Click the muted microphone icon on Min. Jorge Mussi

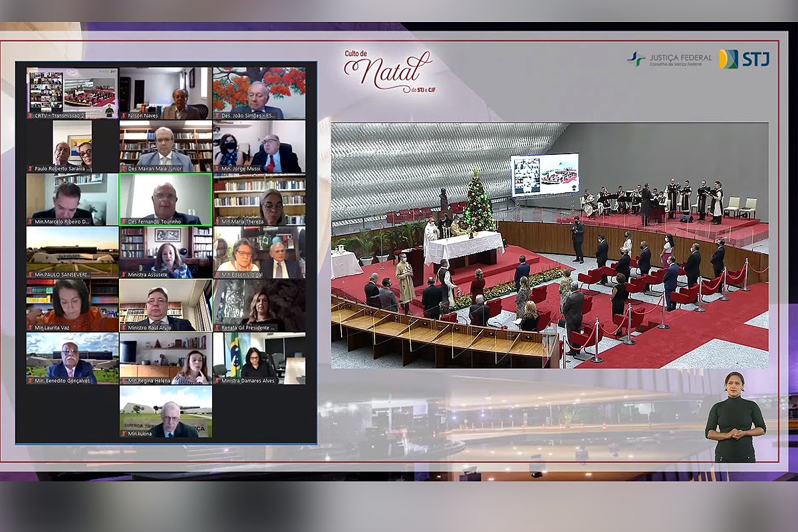[217, 169]
